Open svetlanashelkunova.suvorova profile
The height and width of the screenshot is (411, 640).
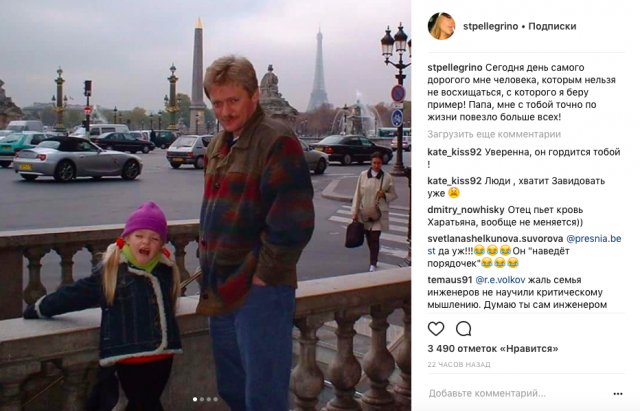coord(495,239)
